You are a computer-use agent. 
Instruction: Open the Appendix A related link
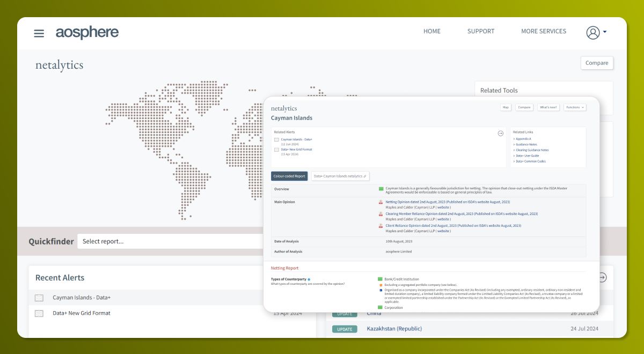point(523,139)
